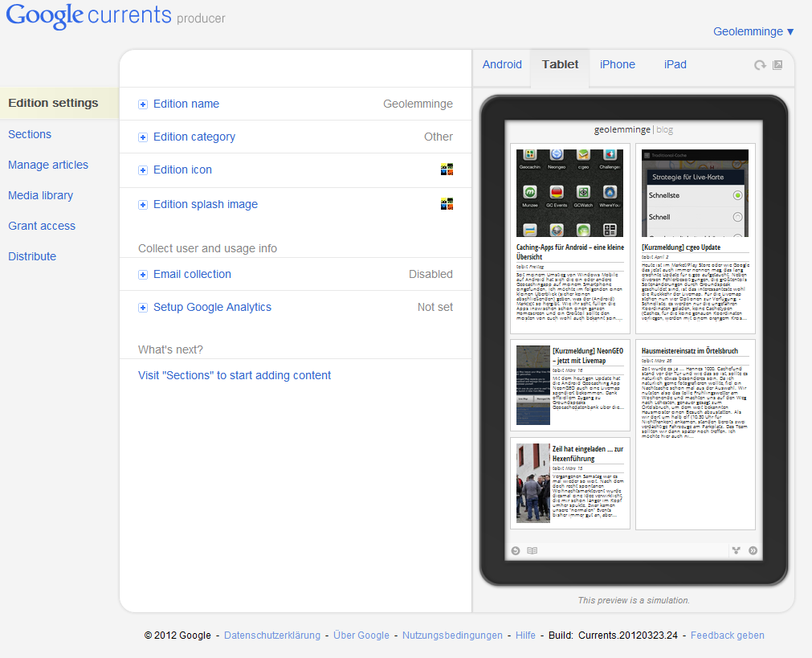Switch to the Tablet preview tab
812x658 pixels.
(560, 64)
